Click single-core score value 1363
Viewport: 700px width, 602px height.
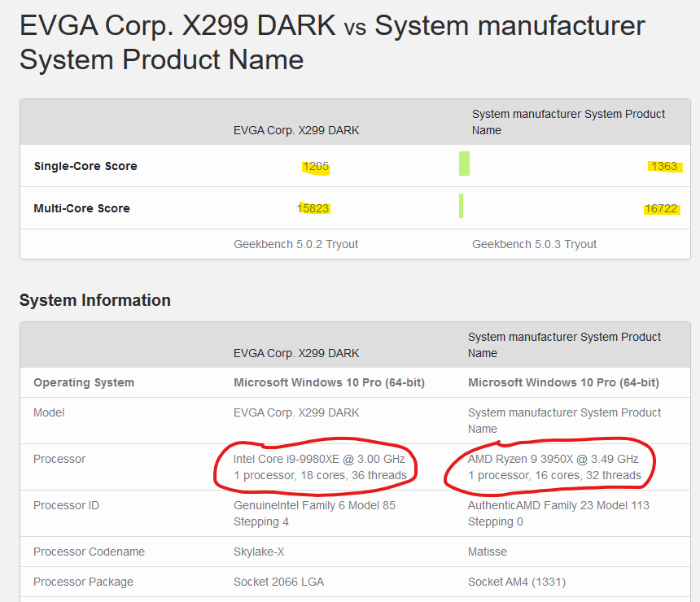tap(664, 166)
